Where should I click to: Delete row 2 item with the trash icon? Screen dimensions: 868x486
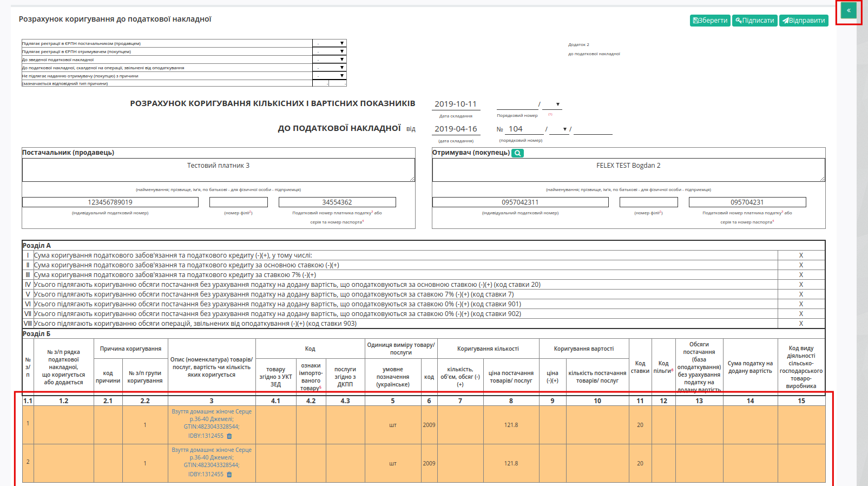pos(229,475)
